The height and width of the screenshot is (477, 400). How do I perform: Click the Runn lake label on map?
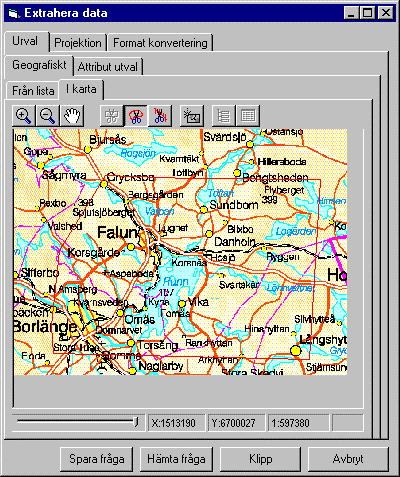point(176,282)
